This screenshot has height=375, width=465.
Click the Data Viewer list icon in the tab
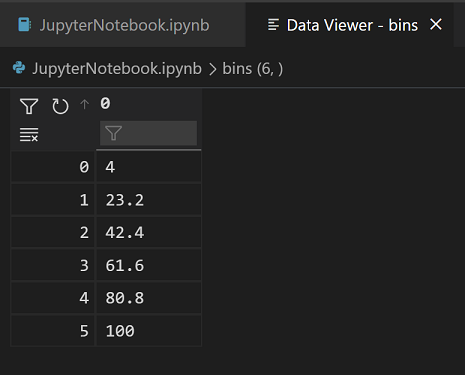coord(273,25)
